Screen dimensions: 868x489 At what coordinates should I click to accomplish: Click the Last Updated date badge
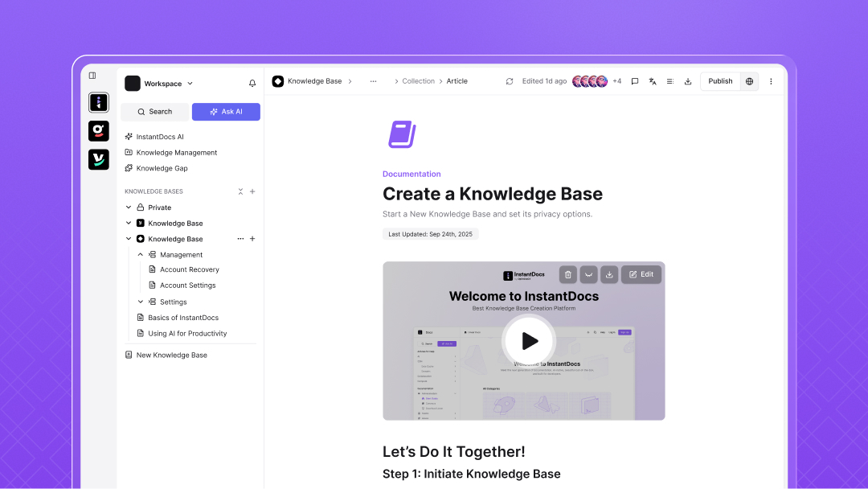coord(430,234)
